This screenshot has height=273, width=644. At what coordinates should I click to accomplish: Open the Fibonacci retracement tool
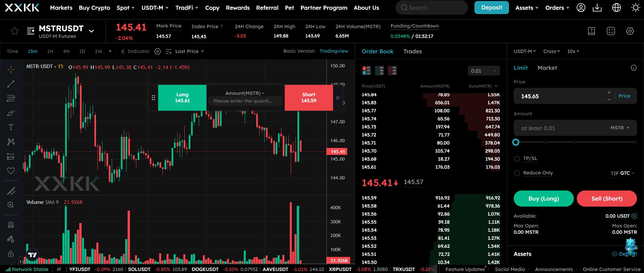pyautogui.click(x=11, y=98)
